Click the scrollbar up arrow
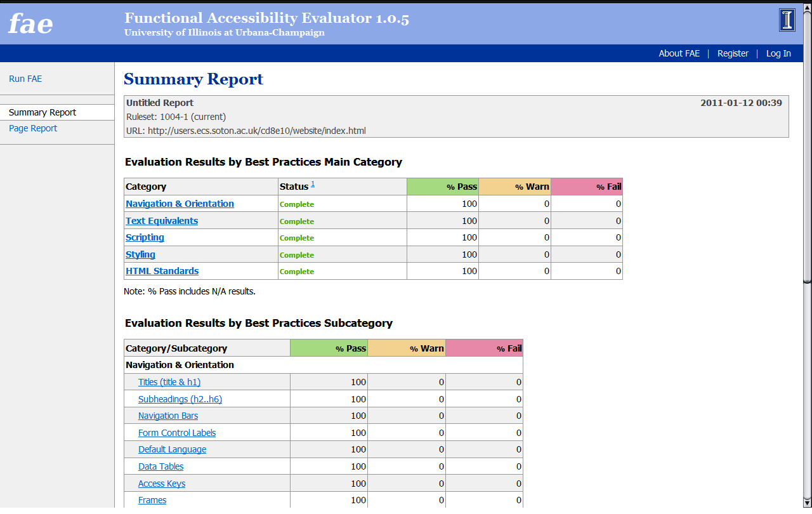Image resolution: width=812 pixels, height=514 pixels. [807, 8]
